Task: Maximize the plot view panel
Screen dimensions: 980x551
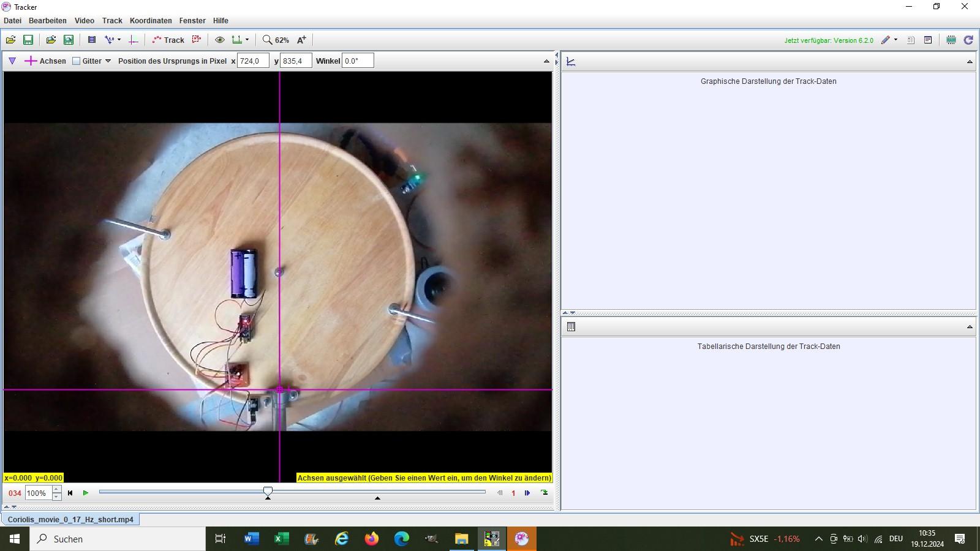Action: click(970, 62)
